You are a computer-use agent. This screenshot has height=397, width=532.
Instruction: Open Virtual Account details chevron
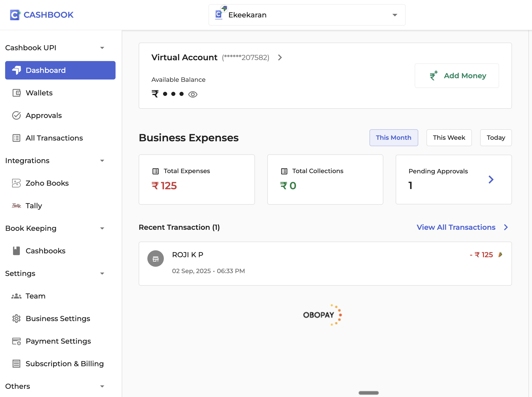point(280,57)
